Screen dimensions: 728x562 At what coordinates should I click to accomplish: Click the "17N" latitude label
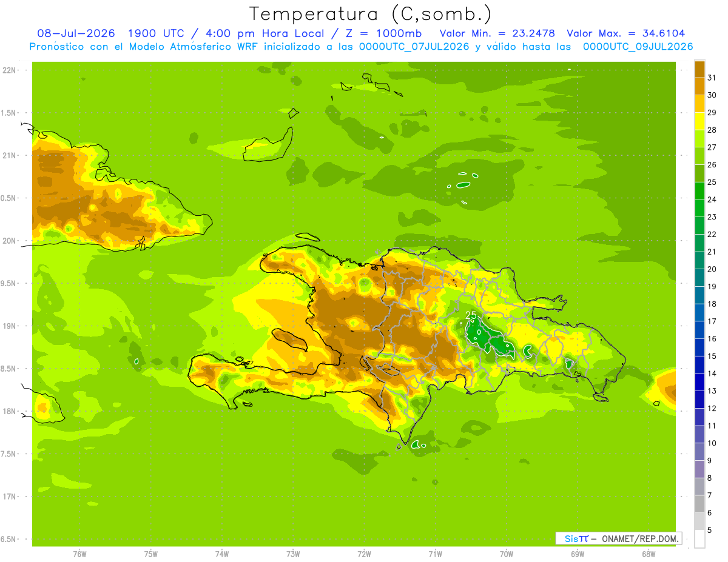pyautogui.click(x=10, y=497)
